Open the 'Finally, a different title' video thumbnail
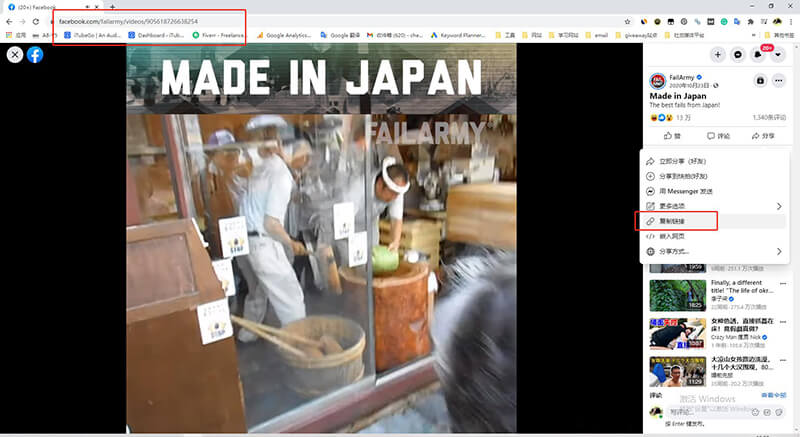Image resolution: width=800 pixels, height=437 pixels. point(678,295)
